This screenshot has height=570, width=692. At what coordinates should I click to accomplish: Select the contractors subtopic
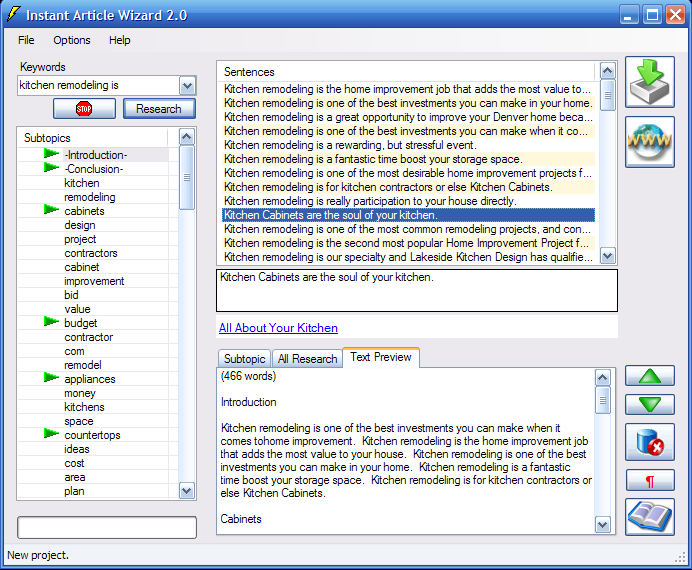[x=91, y=253]
